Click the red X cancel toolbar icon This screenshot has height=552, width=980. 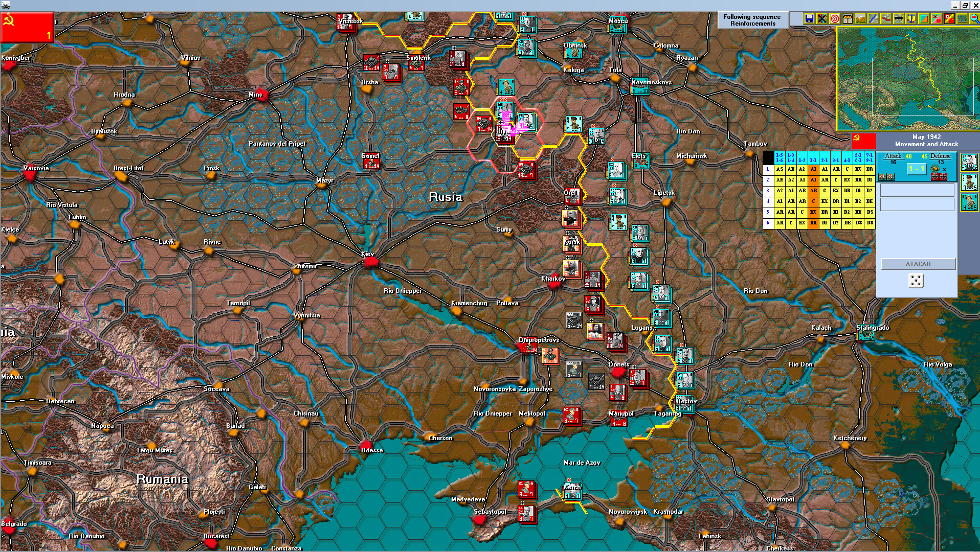coord(821,19)
